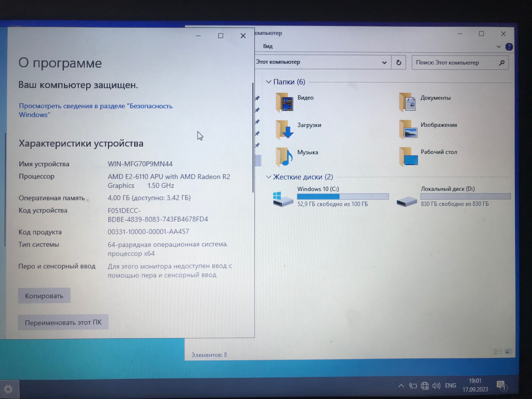Click the volume speaker icon in the tray
This screenshot has height=399, width=532.
click(436, 386)
